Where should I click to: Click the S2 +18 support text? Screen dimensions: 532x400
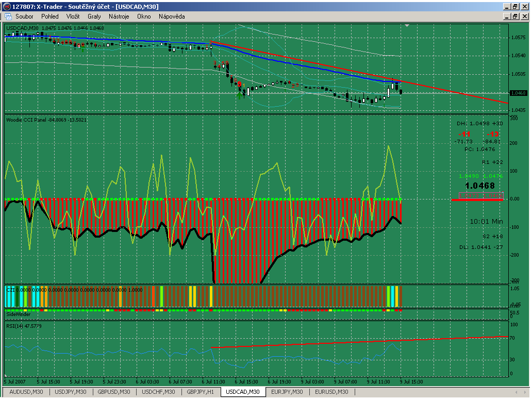point(493,237)
